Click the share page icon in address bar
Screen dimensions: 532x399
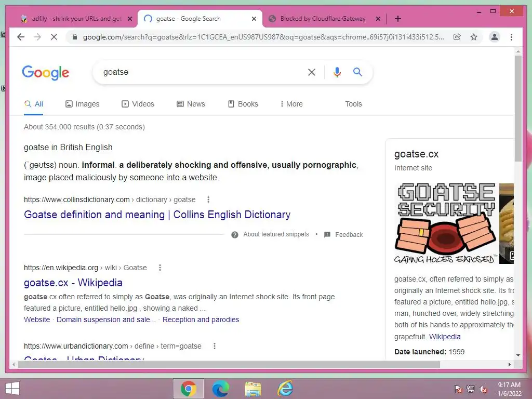point(457,37)
